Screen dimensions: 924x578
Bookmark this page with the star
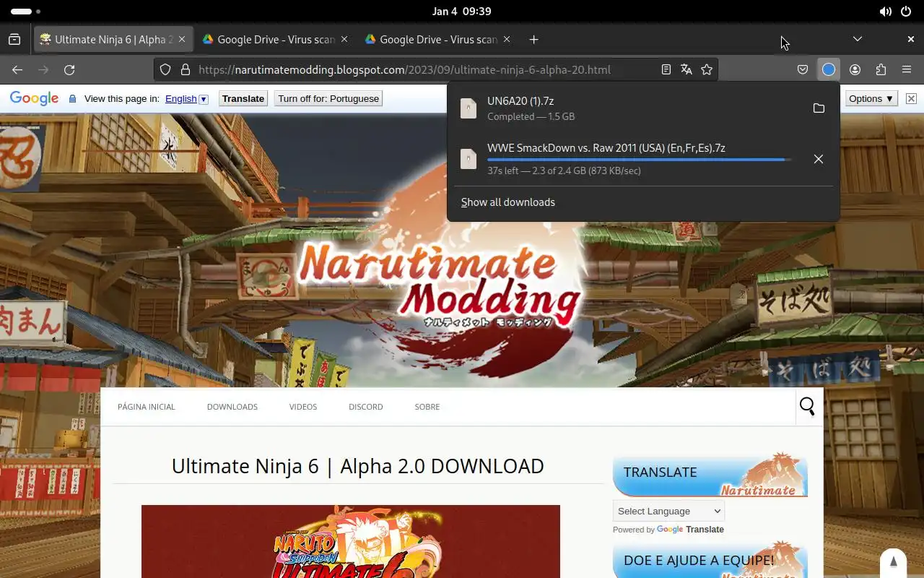tap(707, 70)
